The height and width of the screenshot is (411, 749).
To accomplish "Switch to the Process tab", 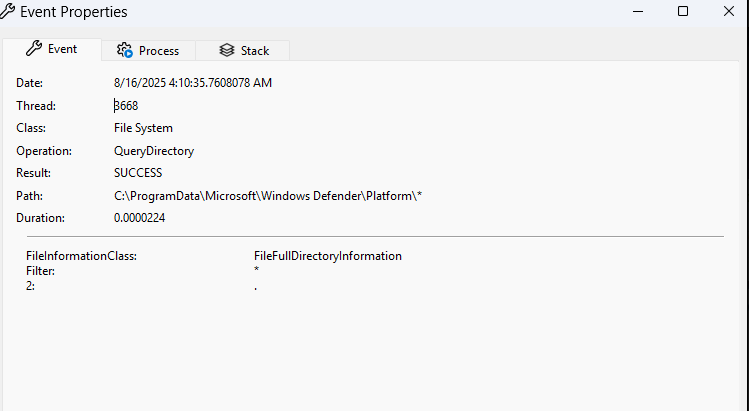I will click(148, 50).
